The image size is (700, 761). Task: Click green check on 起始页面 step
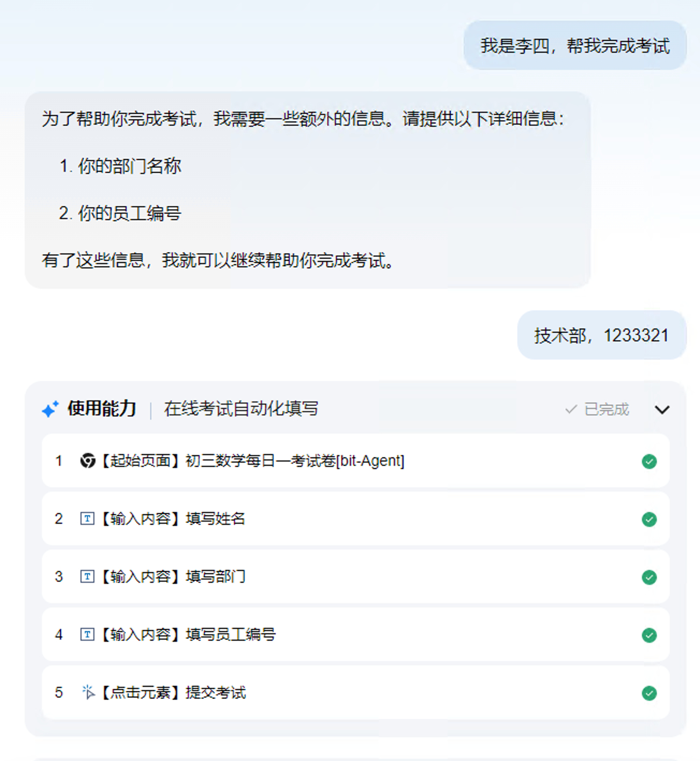click(x=649, y=462)
